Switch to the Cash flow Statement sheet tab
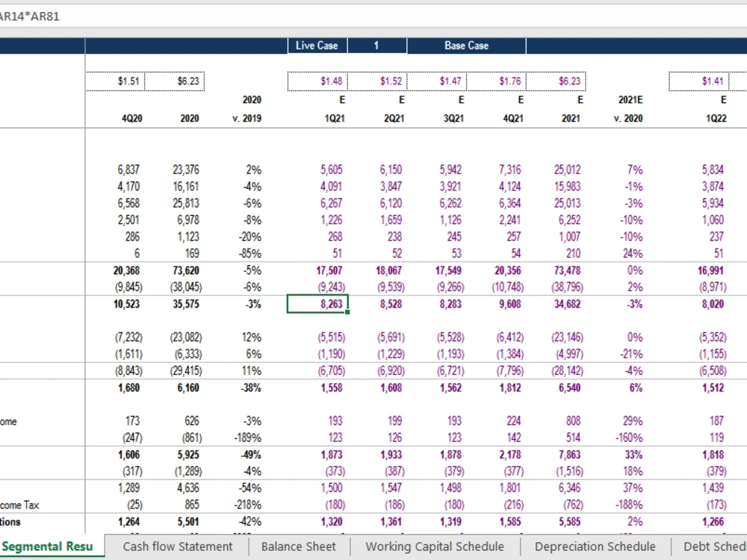The width and height of the screenshot is (747, 560). tap(177, 547)
